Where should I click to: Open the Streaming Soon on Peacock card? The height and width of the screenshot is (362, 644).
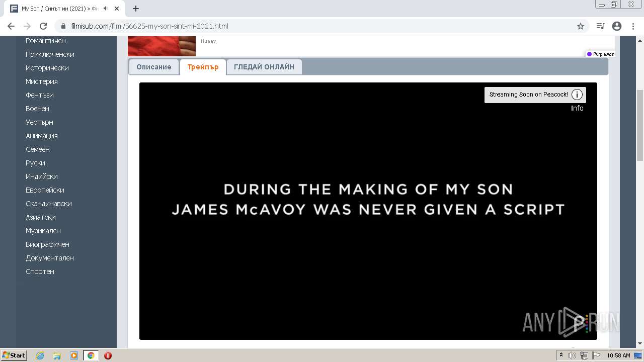[x=535, y=95]
